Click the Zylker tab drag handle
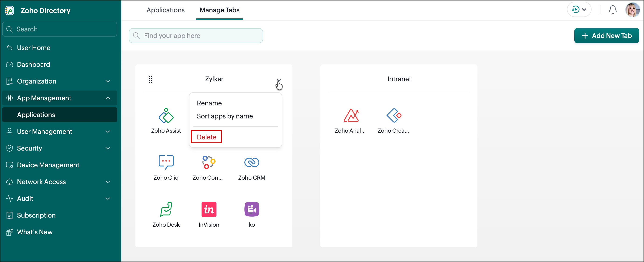This screenshot has height=262, width=644. 150,79
